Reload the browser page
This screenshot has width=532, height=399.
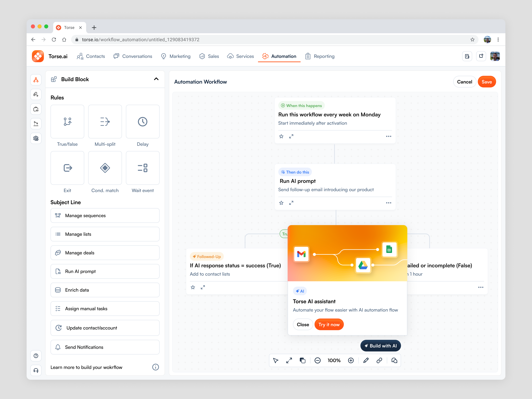(x=54, y=40)
